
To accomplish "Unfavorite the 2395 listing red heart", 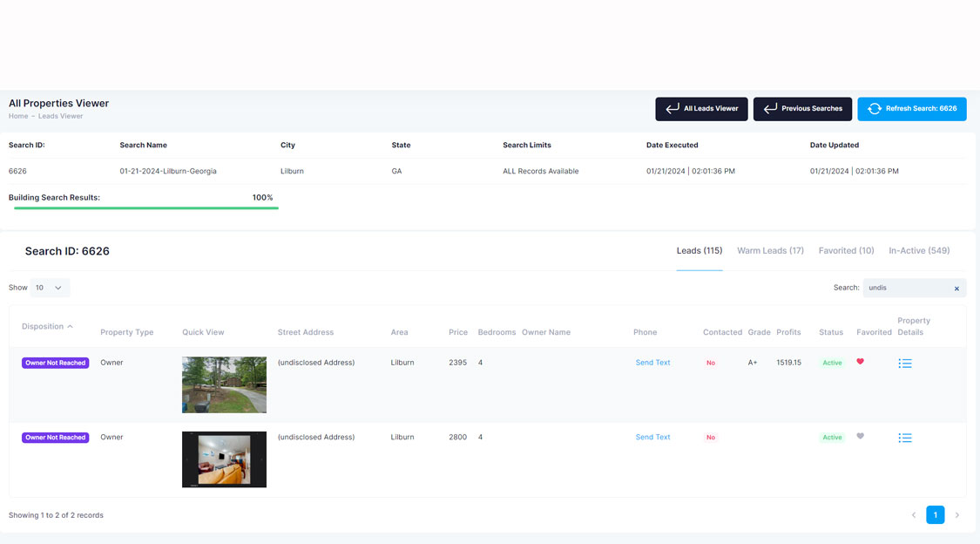I will pyautogui.click(x=860, y=362).
